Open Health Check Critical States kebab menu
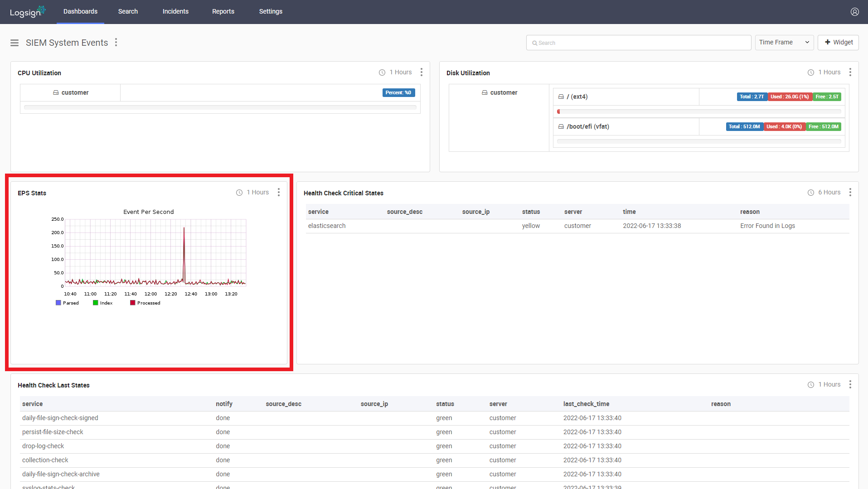Screen dimensions: 868x489 click(850, 192)
